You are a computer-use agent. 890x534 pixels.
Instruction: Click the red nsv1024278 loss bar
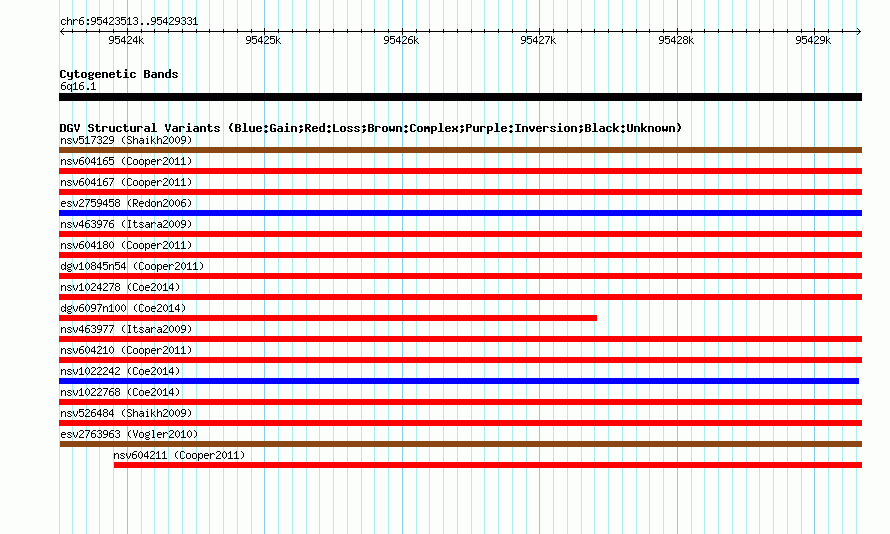tap(460, 297)
